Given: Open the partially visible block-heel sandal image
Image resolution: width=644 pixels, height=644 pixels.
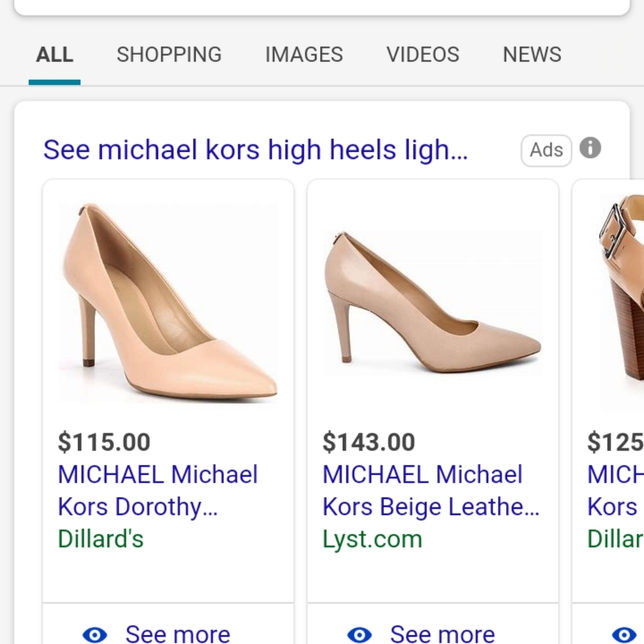Looking at the screenshot, I should pos(621,303).
